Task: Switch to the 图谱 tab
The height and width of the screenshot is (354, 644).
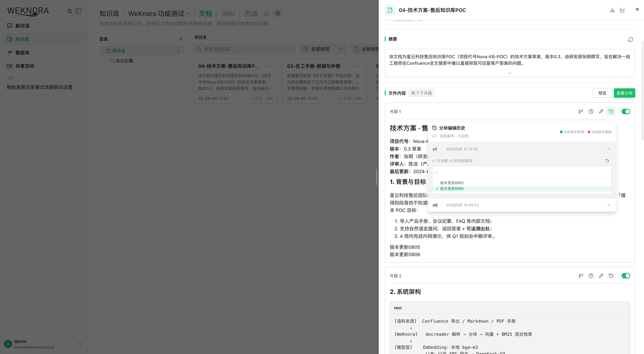Action: 251,14
